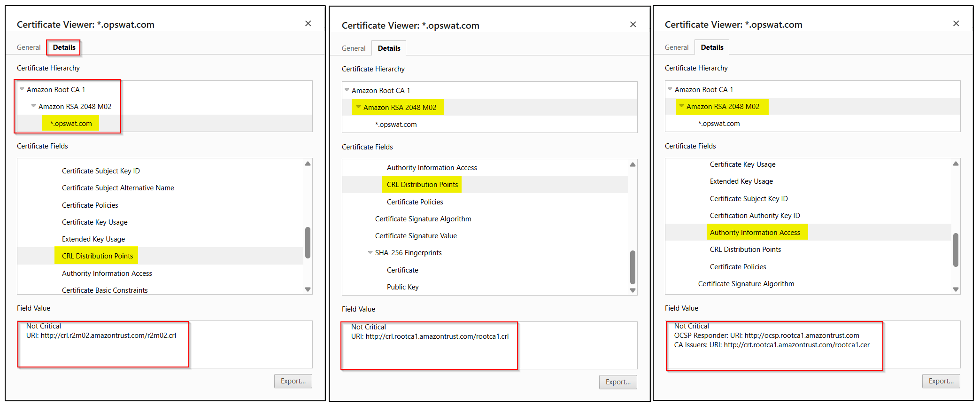Click scroll down arrow in right fields list

click(x=956, y=289)
